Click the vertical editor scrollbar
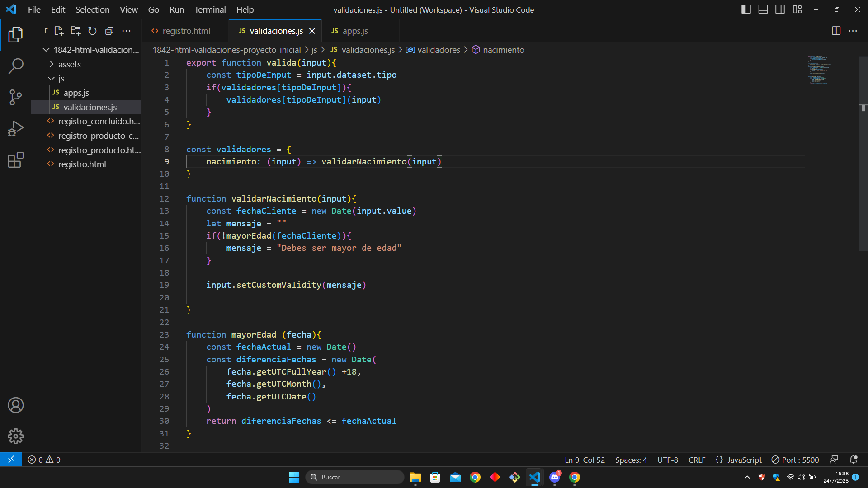The width and height of the screenshot is (868, 488). [863, 154]
